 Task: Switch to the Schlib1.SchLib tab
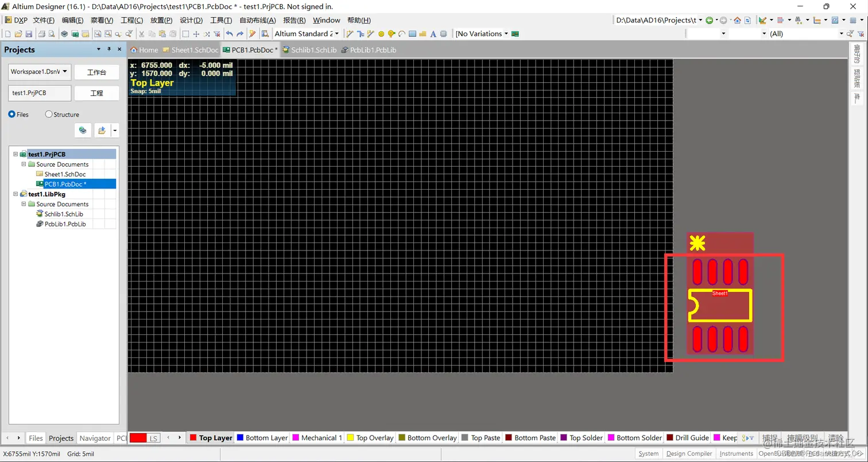pos(309,50)
